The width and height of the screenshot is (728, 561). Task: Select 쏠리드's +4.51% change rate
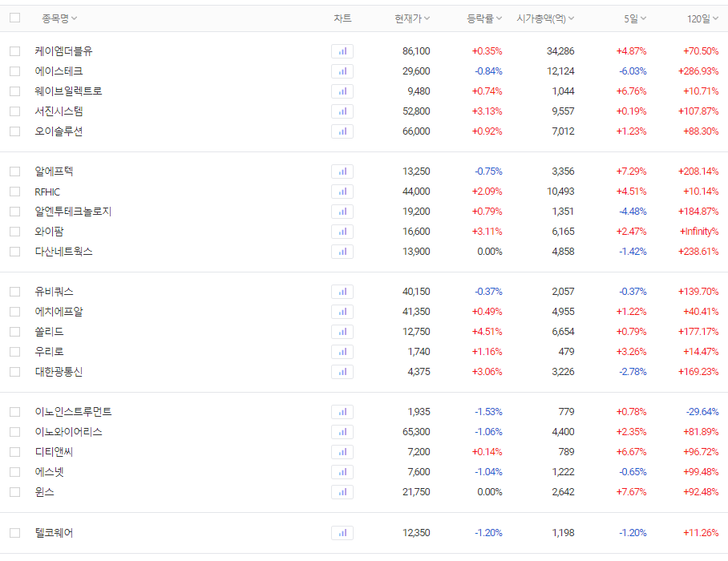click(487, 332)
